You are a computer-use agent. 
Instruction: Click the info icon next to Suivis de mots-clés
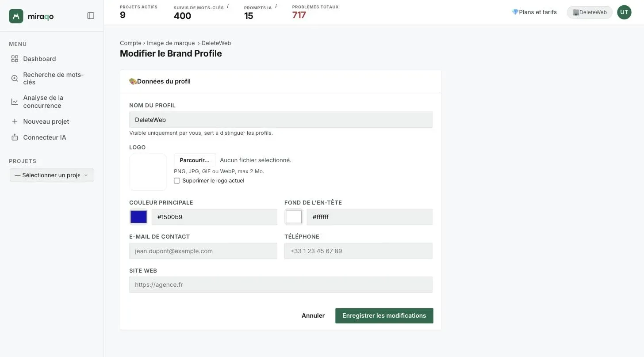coord(228,7)
